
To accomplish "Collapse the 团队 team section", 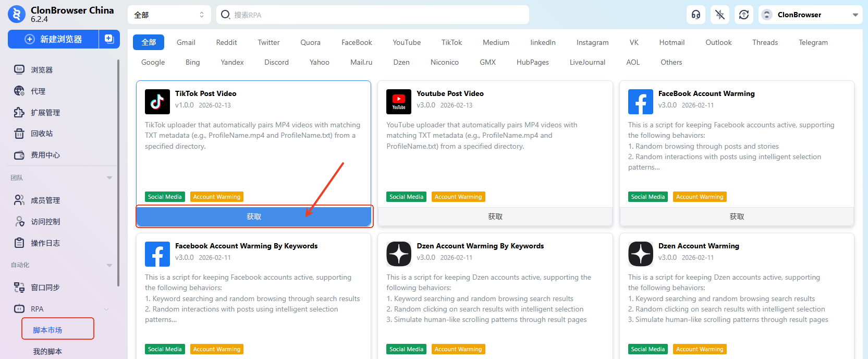I will pos(109,178).
